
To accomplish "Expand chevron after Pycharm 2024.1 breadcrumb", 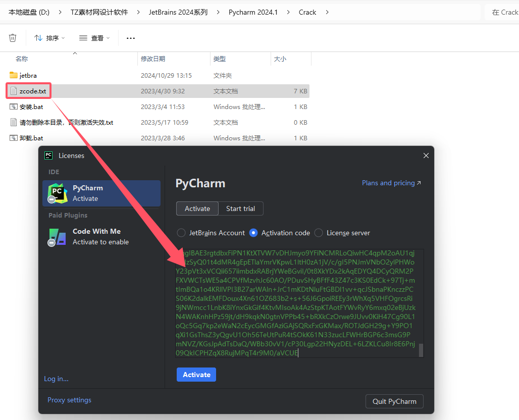I will [x=288, y=12].
